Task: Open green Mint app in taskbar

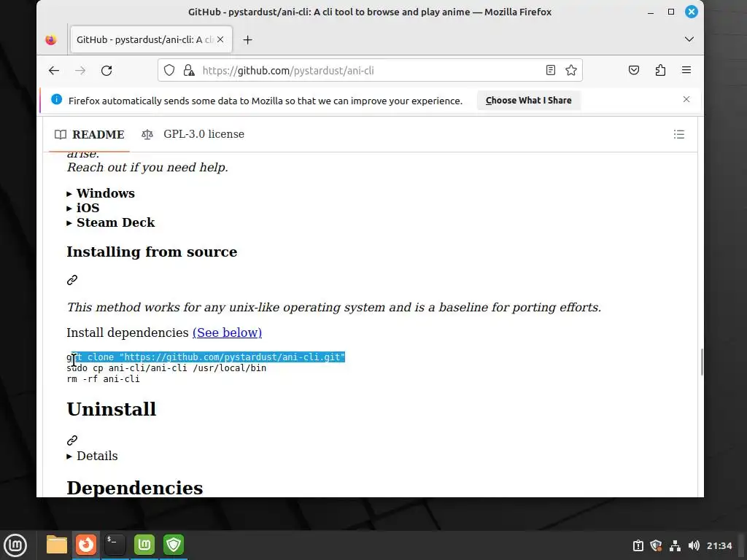Action: [x=144, y=545]
